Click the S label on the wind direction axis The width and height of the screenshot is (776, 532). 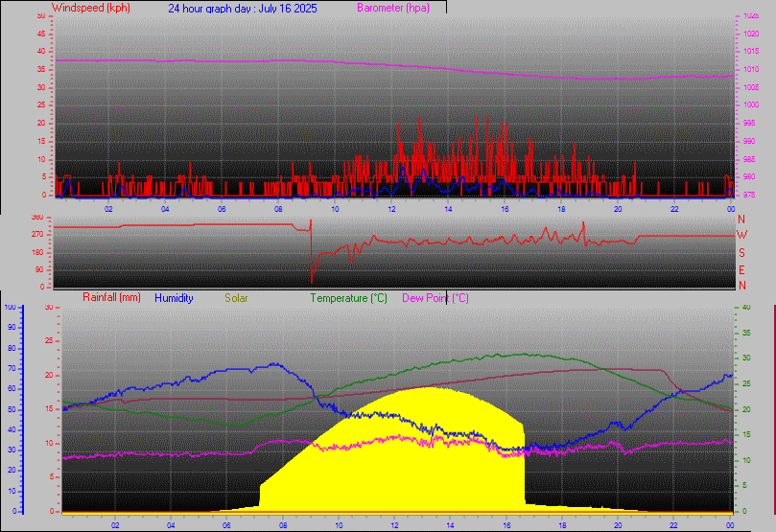(x=741, y=253)
